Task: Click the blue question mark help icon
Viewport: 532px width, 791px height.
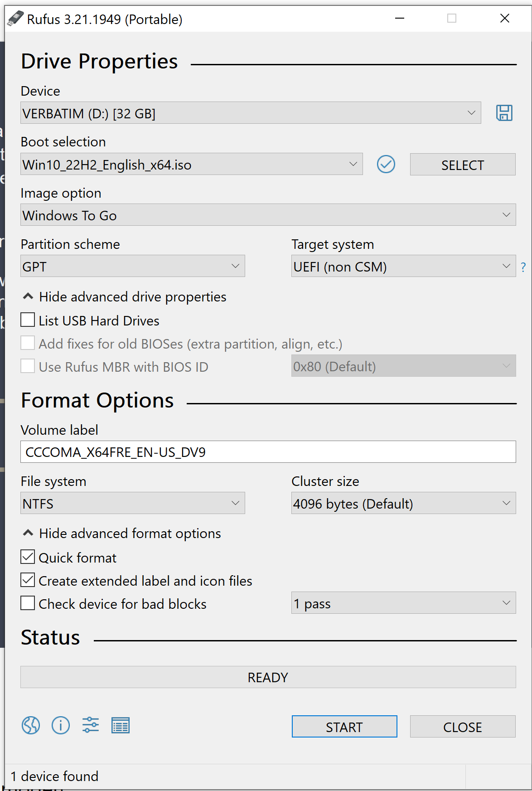Action: pyautogui.click(x=523, y=267)
